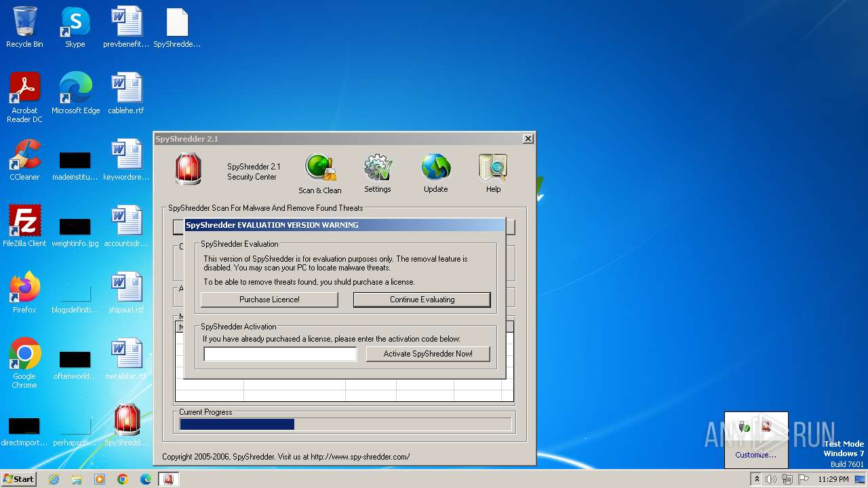Click the red siren Security Center icon
Screen dimensions: 868x488
188,169
